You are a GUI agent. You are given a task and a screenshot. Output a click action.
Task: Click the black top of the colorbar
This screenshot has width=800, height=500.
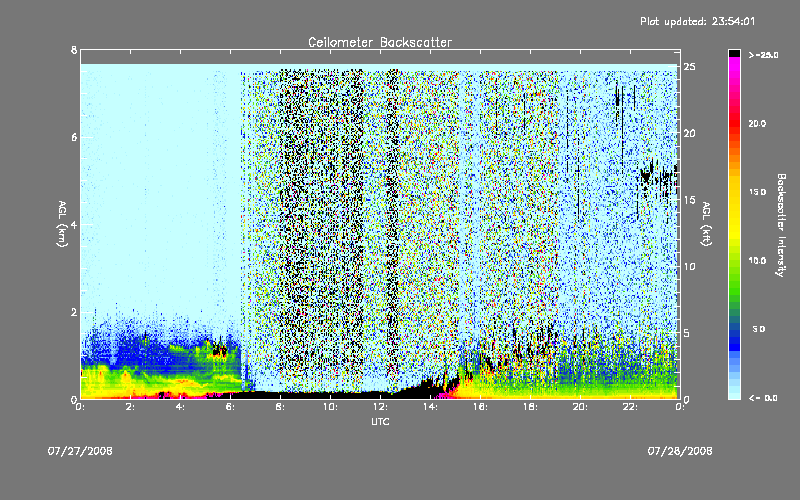click(x=734, y=53)
